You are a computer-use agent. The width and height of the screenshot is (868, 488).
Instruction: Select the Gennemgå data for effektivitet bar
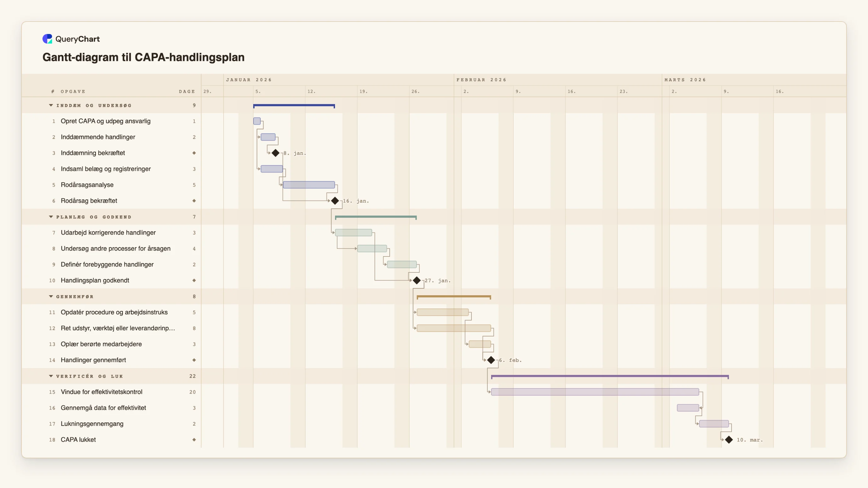[x=688, y=408]
